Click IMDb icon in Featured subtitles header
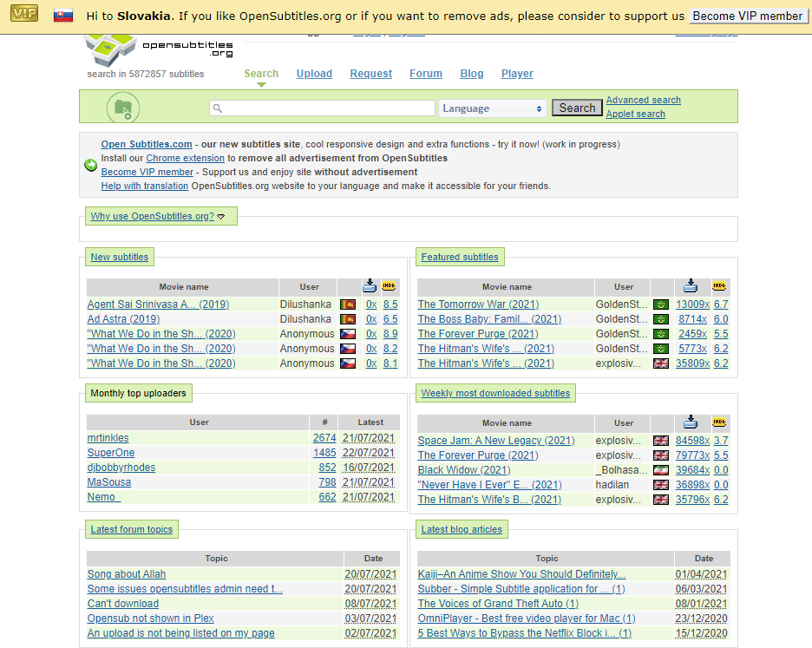The width and height of the screenshot is (812, 648). (719, 286)
